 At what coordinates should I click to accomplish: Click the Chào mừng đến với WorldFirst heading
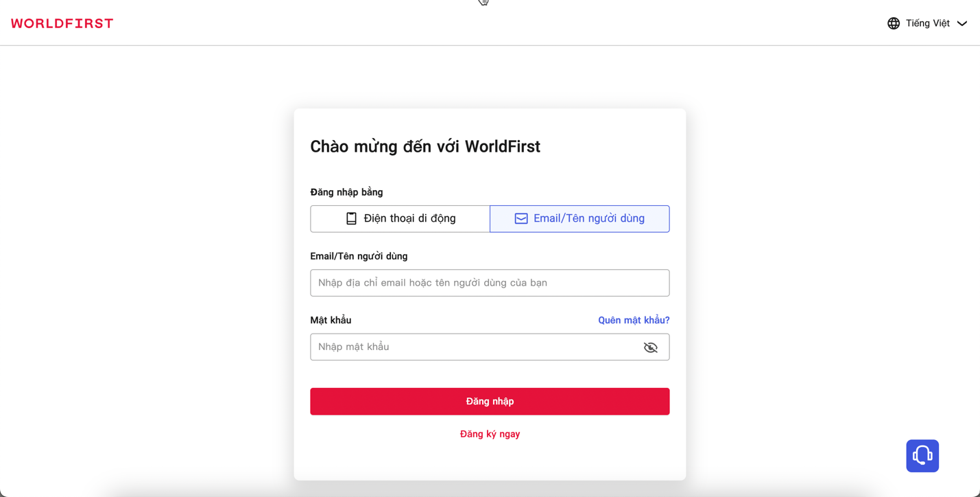pyautogui.click(x=425, y=146)
